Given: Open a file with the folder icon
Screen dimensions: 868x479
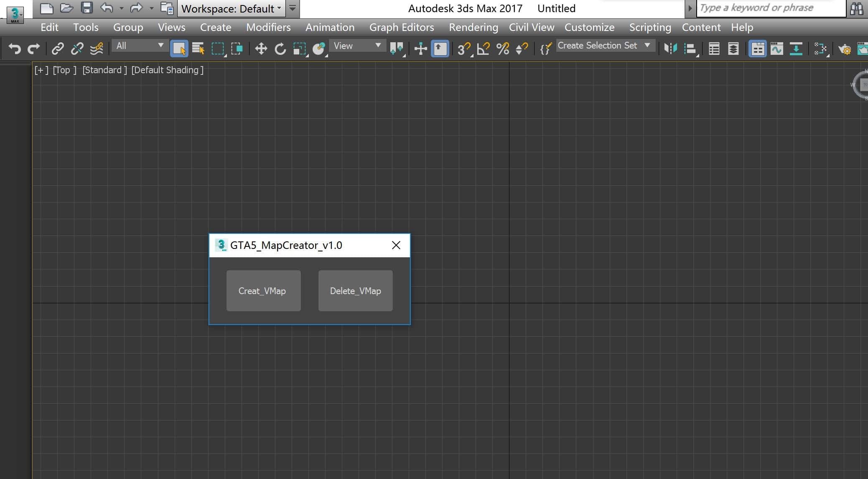Looking at the screenshot, I should click(x=66, y=8).
